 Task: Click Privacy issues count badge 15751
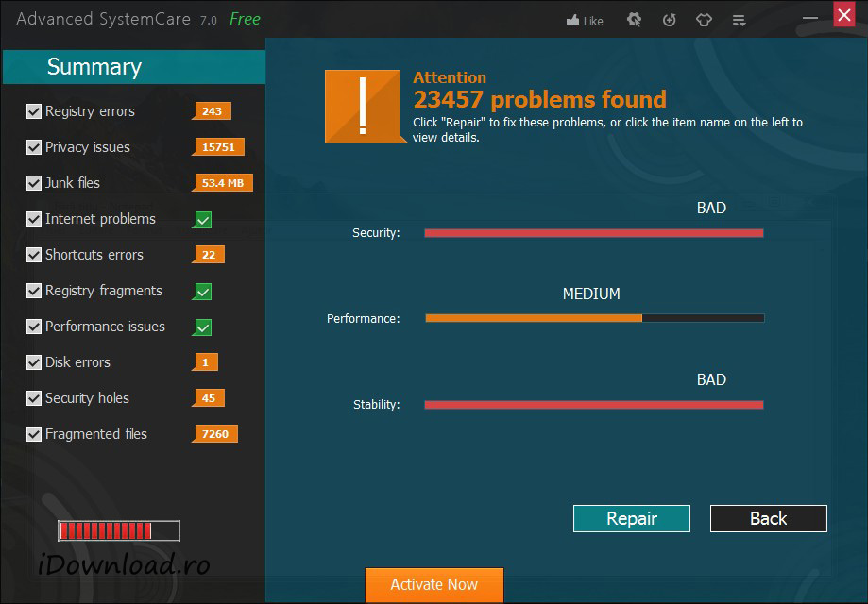click(x=218, y=147)
